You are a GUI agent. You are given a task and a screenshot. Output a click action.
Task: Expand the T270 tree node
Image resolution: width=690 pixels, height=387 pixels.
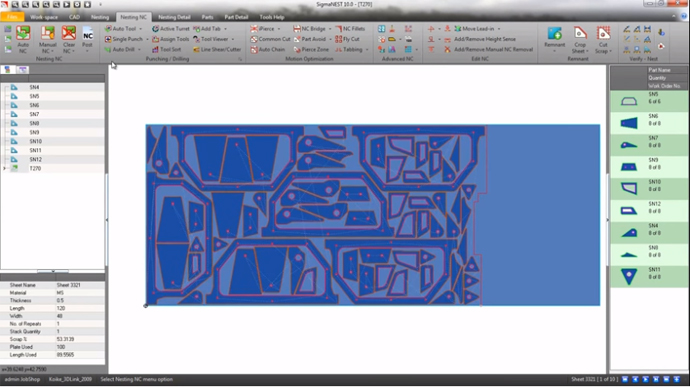click(4, 169)
